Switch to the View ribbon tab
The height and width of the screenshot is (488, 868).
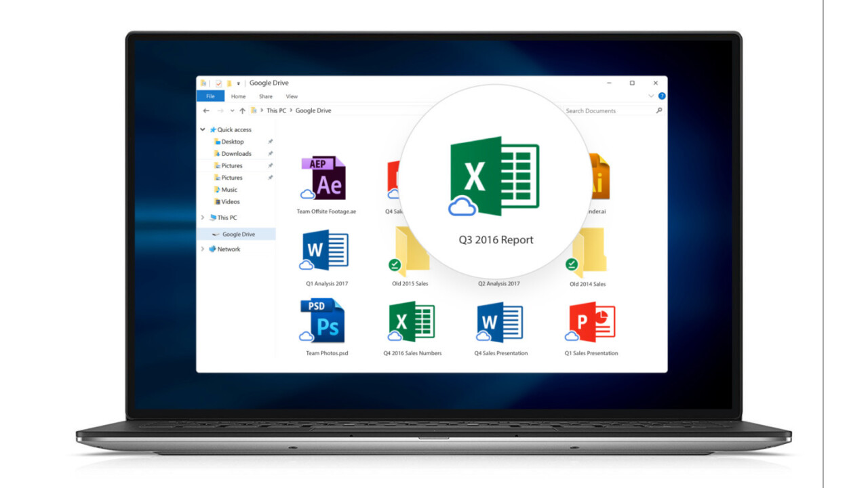point(292,96)
